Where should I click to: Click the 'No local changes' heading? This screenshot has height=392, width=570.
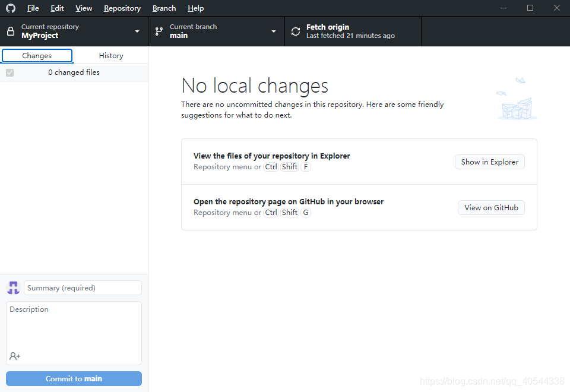255,86
